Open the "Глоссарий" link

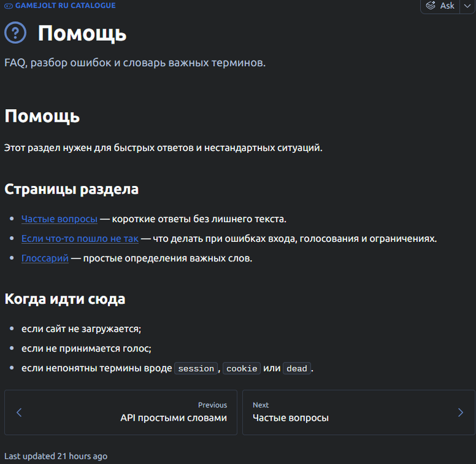coord(44,258)
